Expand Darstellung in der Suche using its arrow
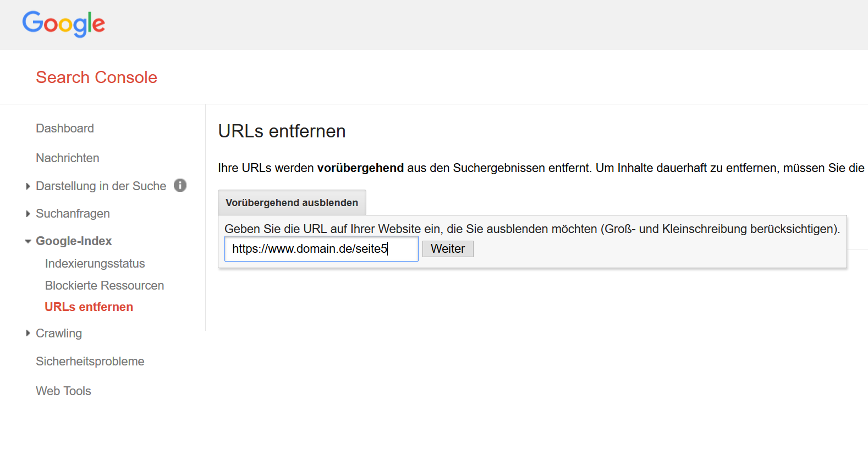Screen dimensions: 868x455 (x=28, y=186)
